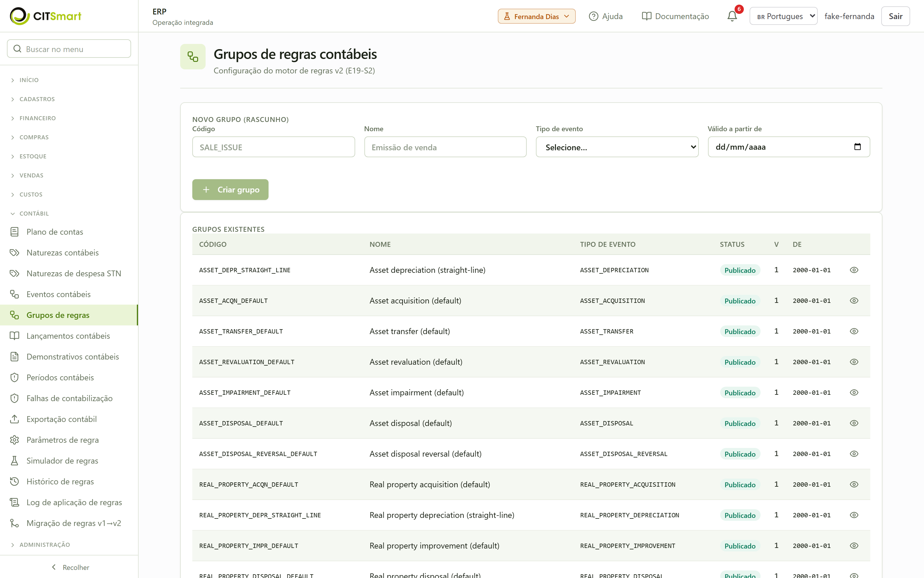The image size is (924, 578).
Task: Click eye icon for ASSET_IMPAIRMENT_DEFAULT row
Action: [854, 392]
